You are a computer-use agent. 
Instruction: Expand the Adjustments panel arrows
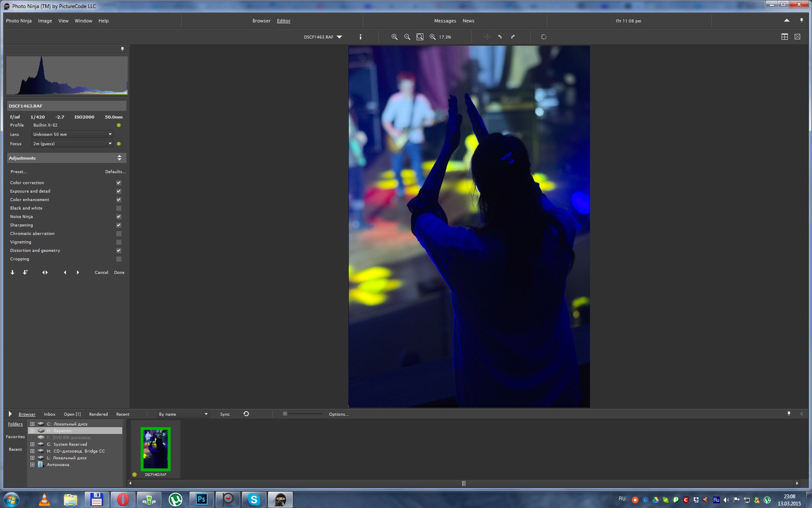(120, 158)
